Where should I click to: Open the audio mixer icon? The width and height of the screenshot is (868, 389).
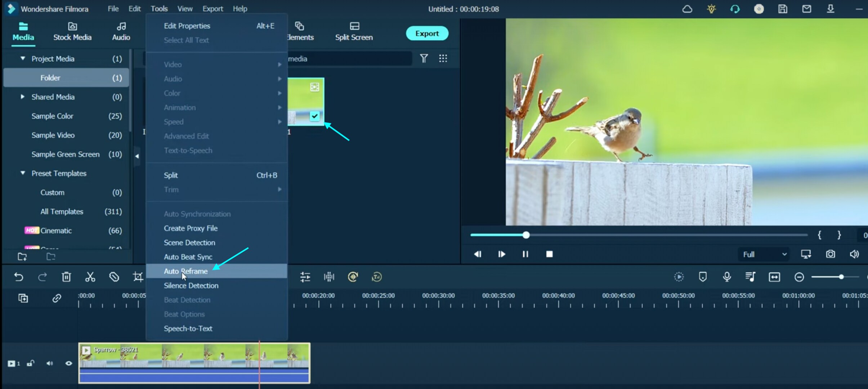click(750, 277)
